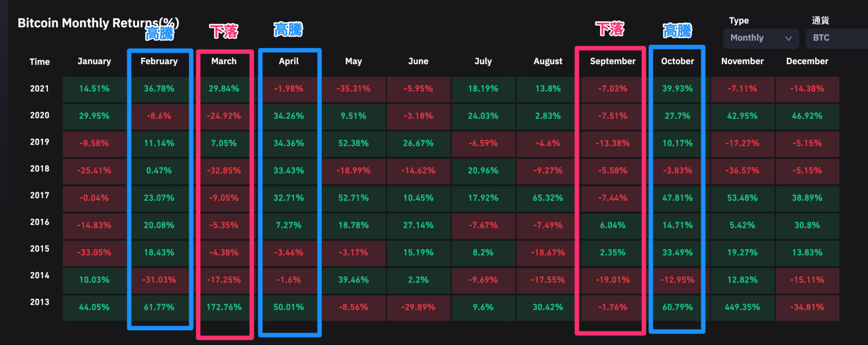Open the BTC currency dropdown

(836, 38)
